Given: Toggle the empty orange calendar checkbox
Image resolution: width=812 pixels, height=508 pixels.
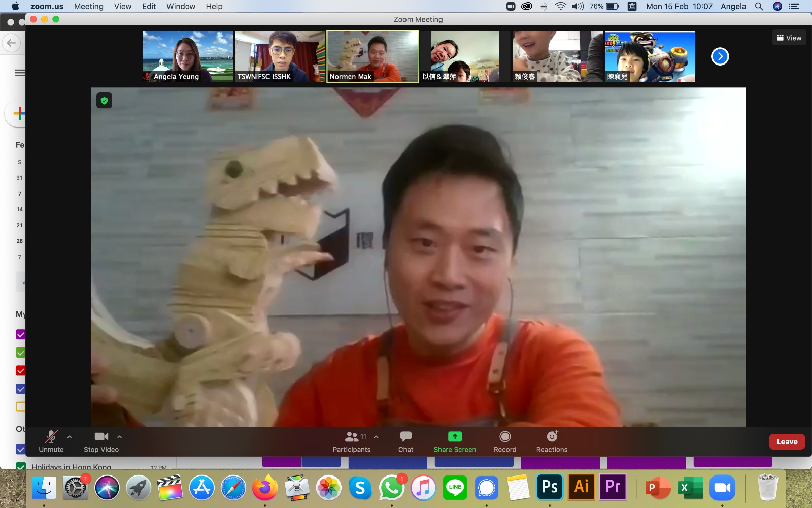Looking at the screenshot, I should click(x=21, y=407).
